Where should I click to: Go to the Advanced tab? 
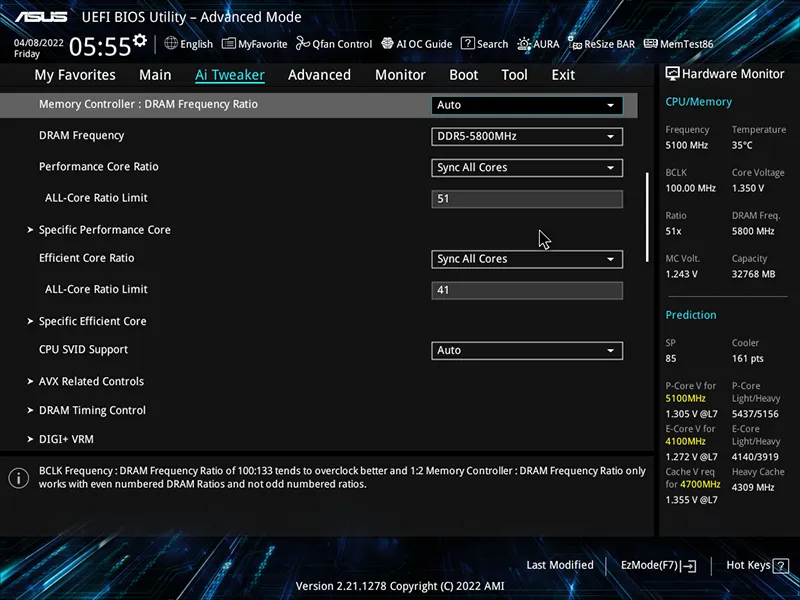click(319, 75)
